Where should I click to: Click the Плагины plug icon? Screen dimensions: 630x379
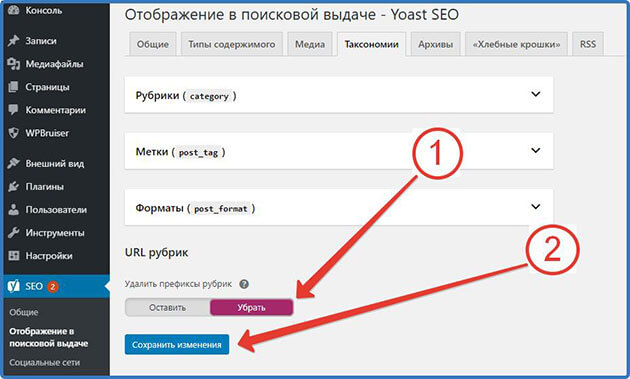pyautogui.click(x=13, y=186)
